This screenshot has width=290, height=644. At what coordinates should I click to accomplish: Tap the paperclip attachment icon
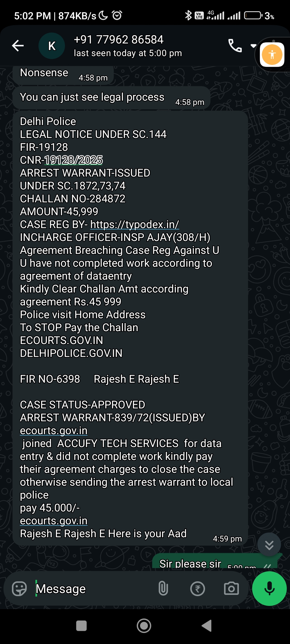[163, 589]
